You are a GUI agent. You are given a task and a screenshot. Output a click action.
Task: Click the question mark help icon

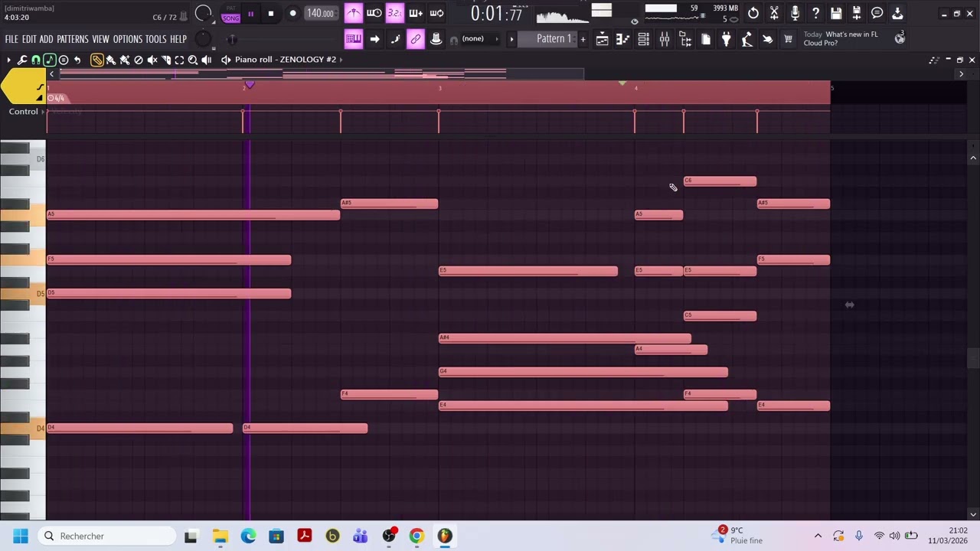coord(815,13)
